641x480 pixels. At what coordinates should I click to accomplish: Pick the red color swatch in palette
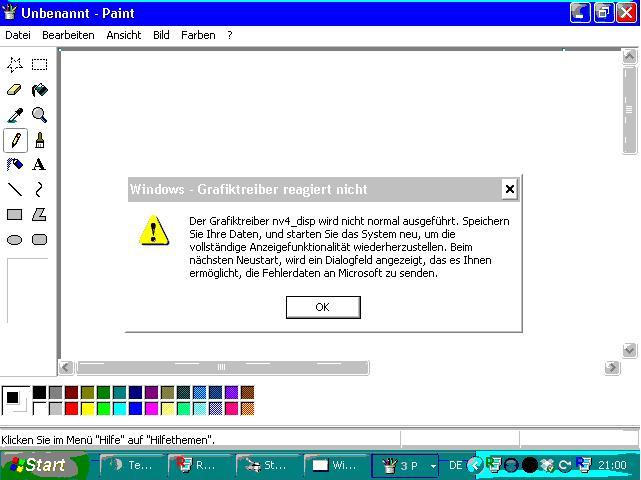(x=71, y=408)
